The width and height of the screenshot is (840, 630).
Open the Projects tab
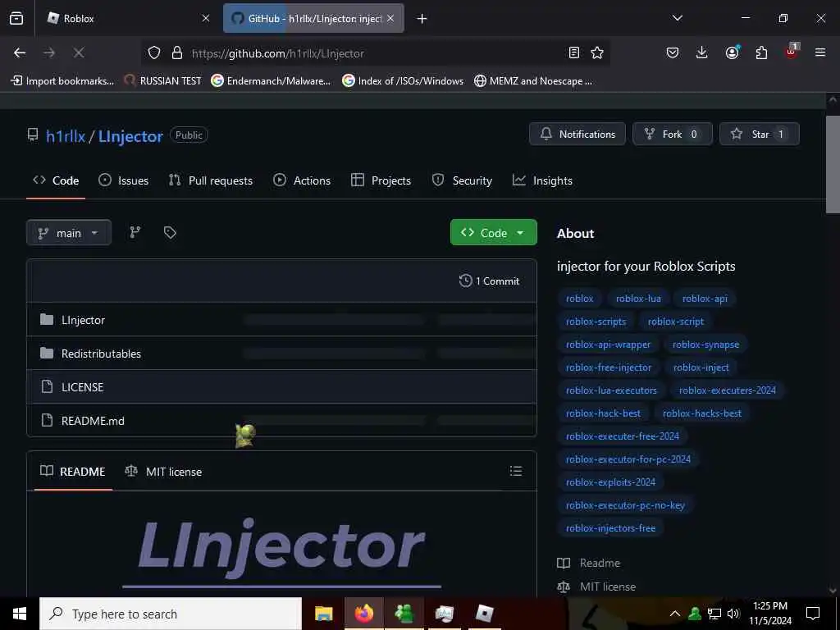(x=381, y=180)
